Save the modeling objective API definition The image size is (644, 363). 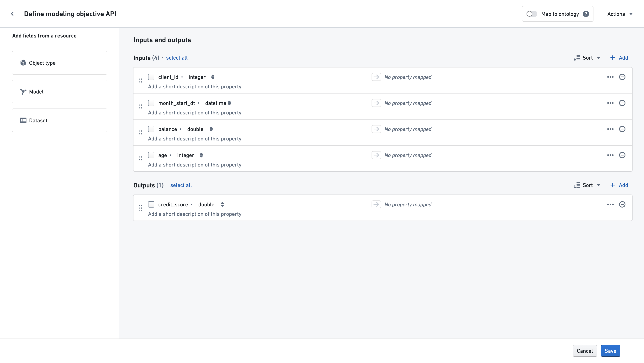tap(610, 351)
